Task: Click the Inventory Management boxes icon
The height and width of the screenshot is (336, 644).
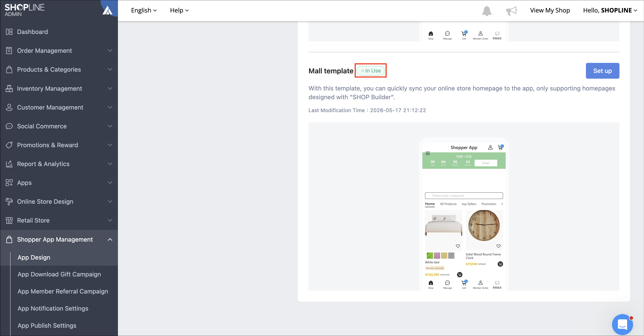Action: click(x=9, y=88)
